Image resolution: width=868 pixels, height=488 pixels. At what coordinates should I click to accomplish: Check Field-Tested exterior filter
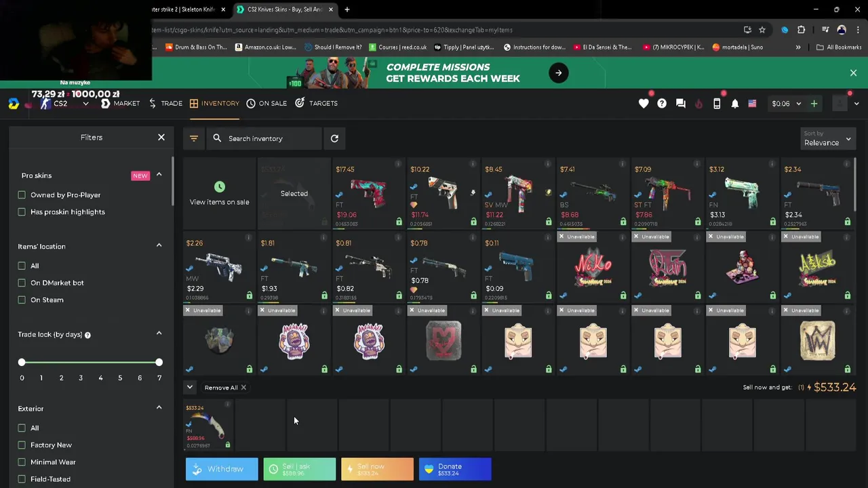(22, 479)
